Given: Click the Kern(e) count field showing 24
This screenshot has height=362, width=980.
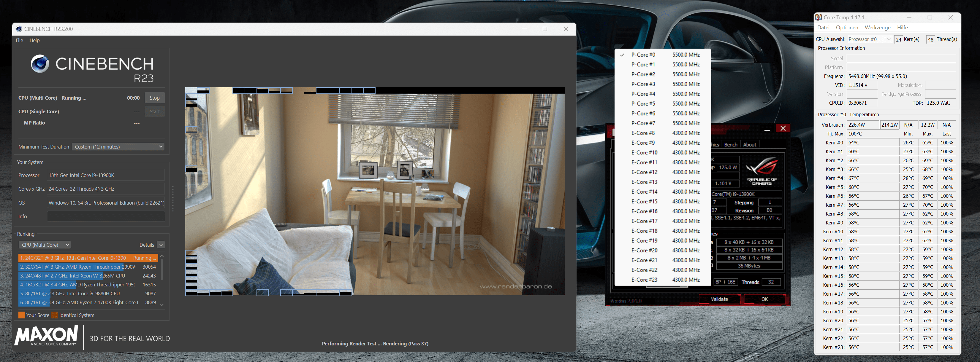Looking at the screenshot, I should pos(898,39).
